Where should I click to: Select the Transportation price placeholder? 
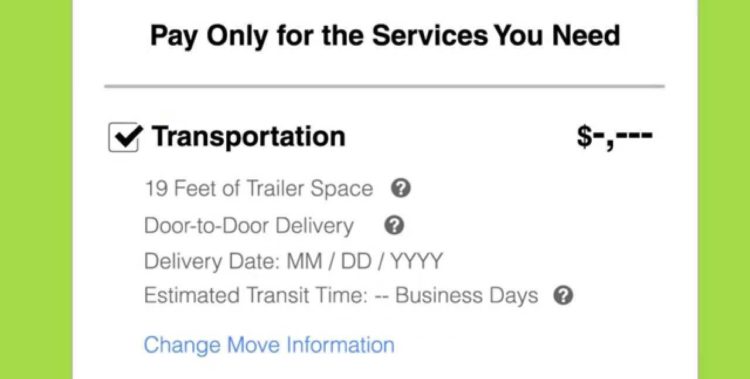pos(614,137)
